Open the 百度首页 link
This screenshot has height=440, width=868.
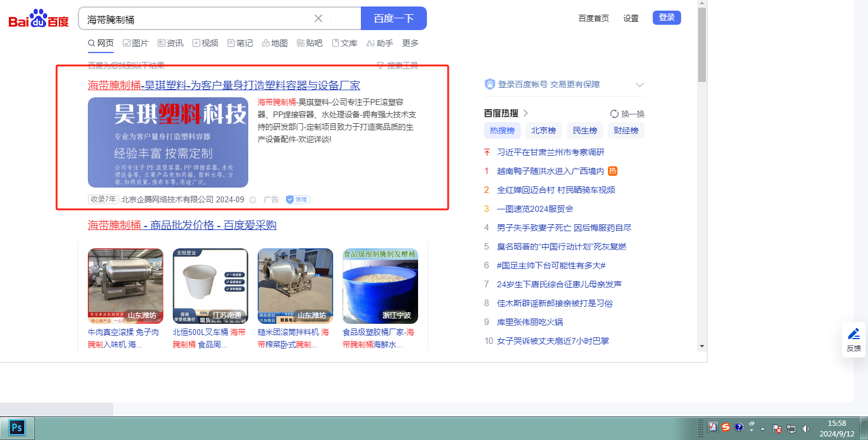point(594,18)
